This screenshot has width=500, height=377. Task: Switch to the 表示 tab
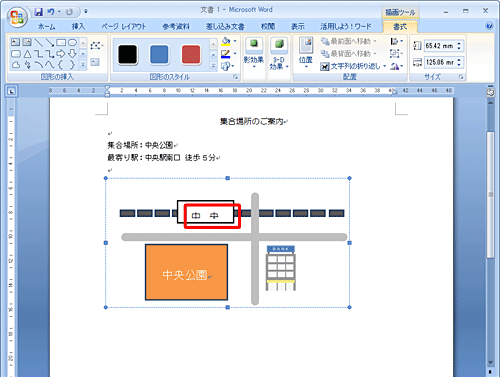point(298,26)
